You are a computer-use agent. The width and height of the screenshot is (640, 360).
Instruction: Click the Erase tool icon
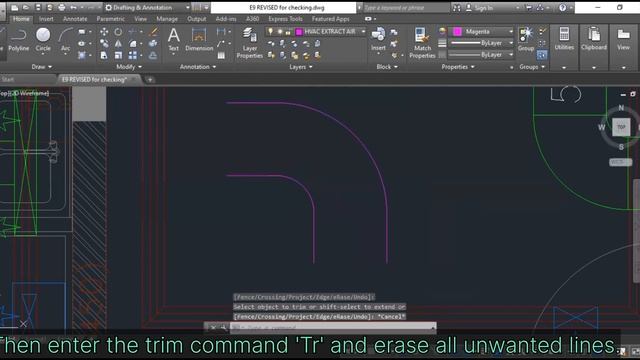[153, 32]
